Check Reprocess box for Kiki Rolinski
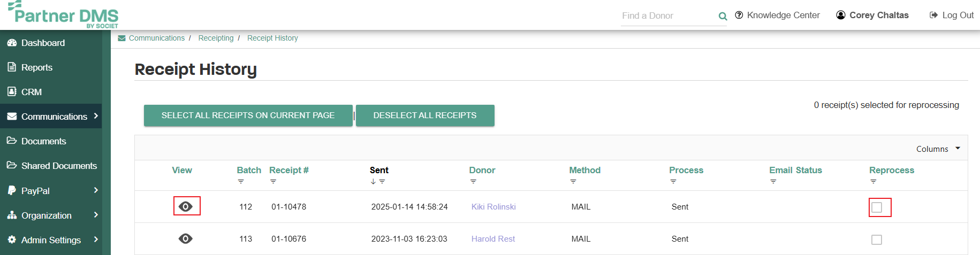The image size is (980, 255). [877, 207]
